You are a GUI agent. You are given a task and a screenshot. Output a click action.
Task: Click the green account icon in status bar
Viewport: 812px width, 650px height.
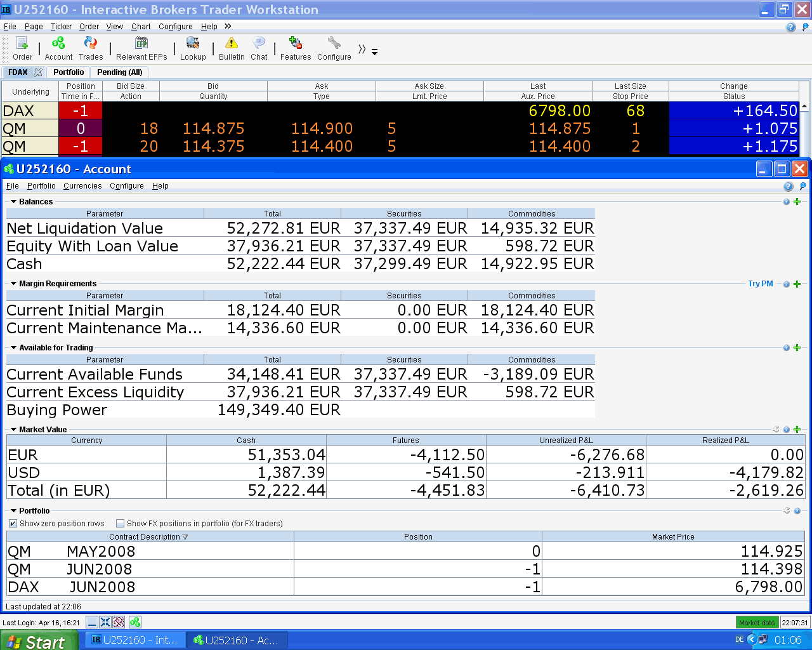point(135,622)
